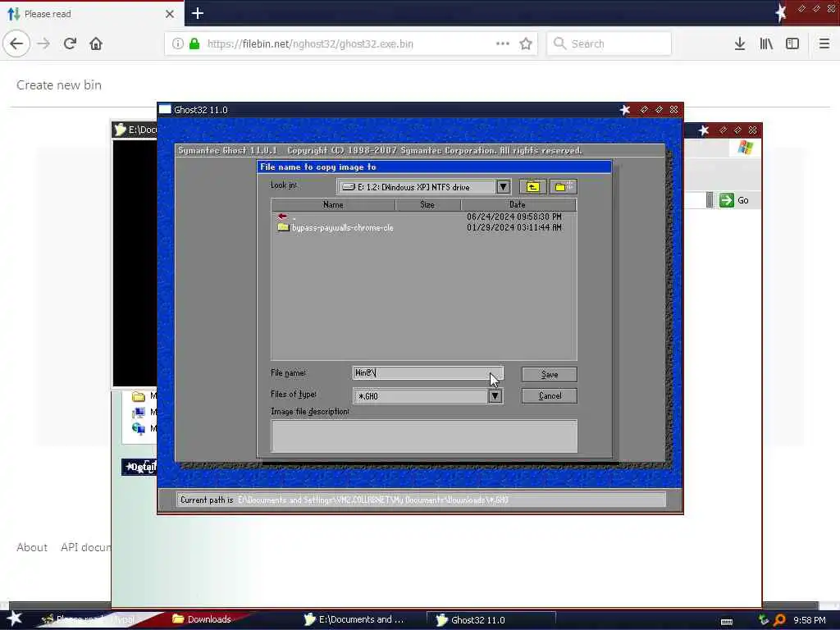Click the Current path status text
840x630 pixels.
(344, 500)
